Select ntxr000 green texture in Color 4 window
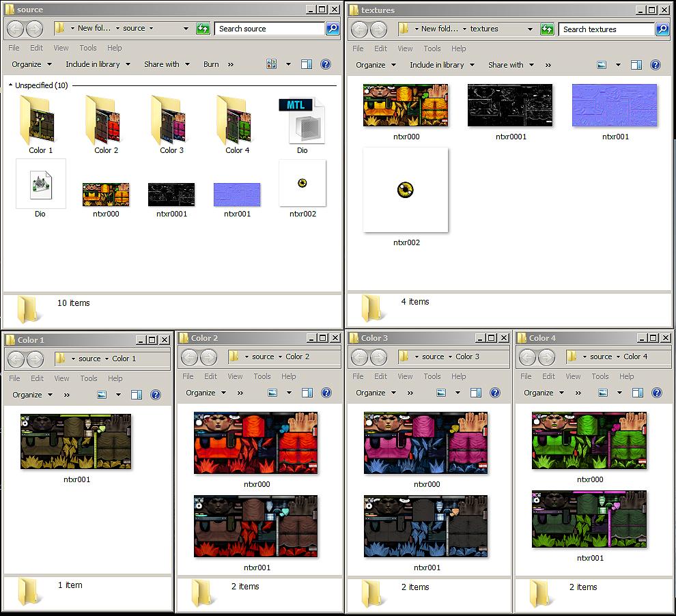This screenshot has height=616, width=676. pos(589,440)
